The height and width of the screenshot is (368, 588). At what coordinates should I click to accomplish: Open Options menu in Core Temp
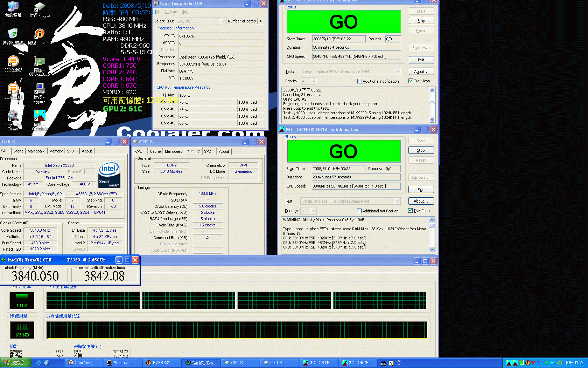point(171,12)
